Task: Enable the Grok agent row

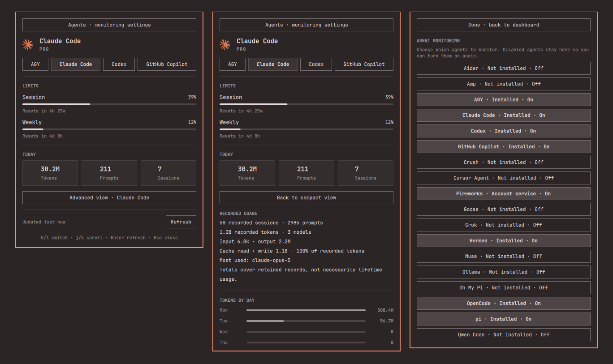Action: pyautogui.click(x=504, y=225)
